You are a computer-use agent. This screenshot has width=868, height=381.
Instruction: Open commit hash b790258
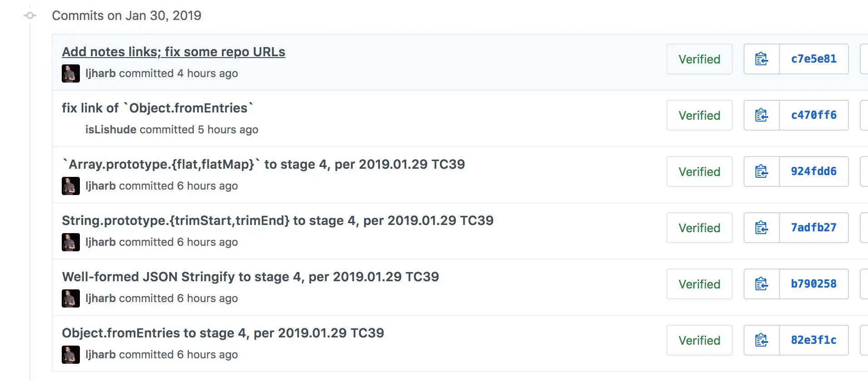(x=814, y=284)
